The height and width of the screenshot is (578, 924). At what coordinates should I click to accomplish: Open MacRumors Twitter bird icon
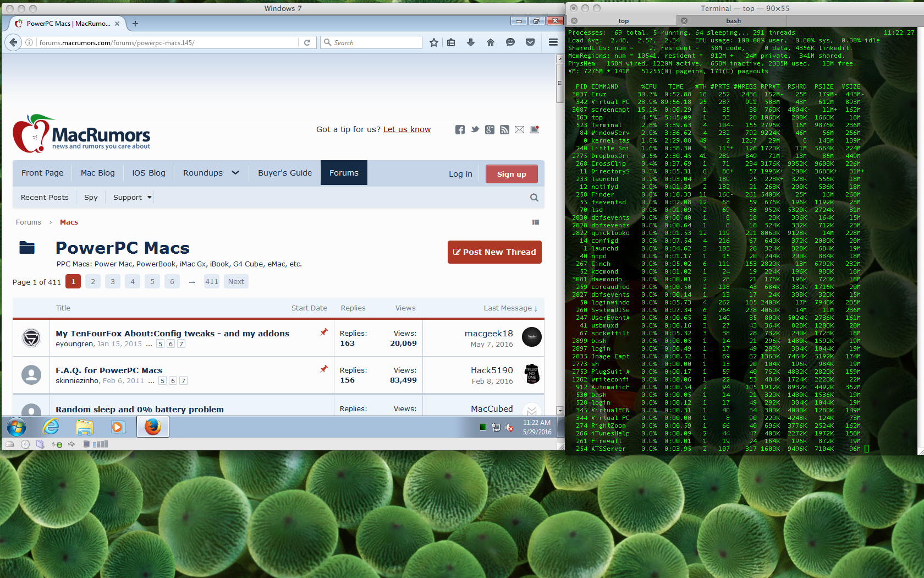475,129
